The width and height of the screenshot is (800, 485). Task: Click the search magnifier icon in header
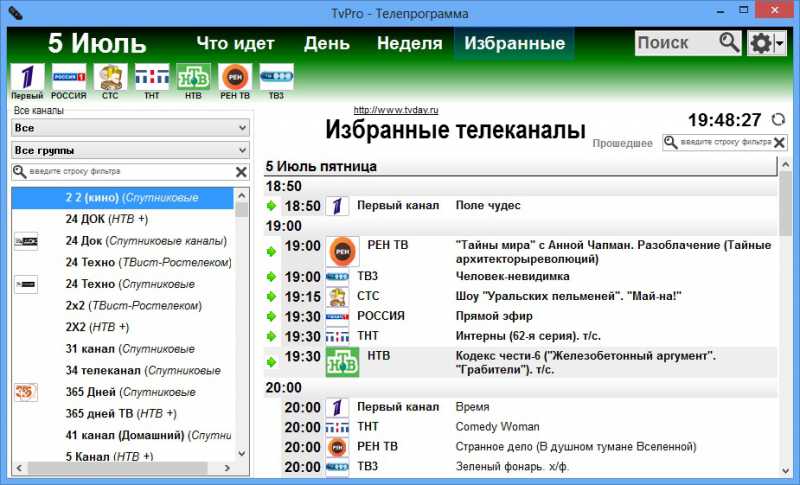[x=729, y=43]
